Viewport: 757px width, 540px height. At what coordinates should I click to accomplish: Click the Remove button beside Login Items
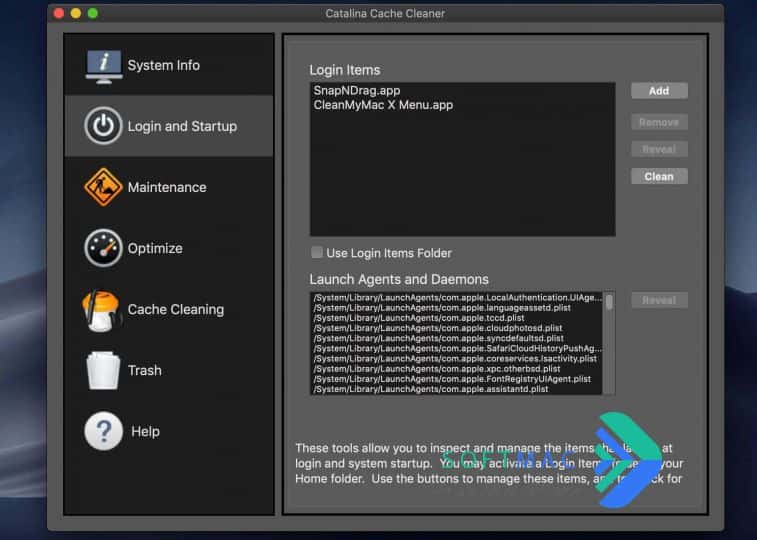[659, 122]
